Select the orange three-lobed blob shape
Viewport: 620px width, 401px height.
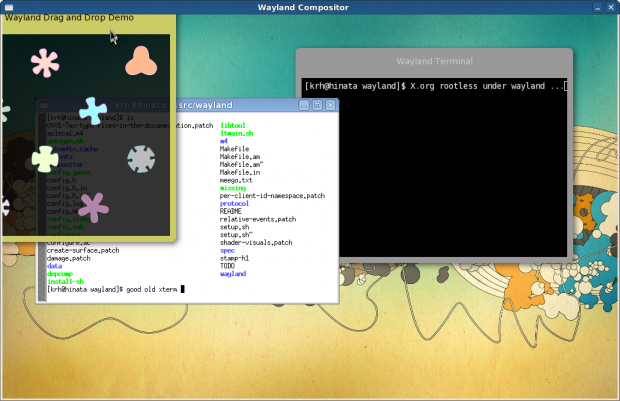pyautogui.click(x=140, y=63)
